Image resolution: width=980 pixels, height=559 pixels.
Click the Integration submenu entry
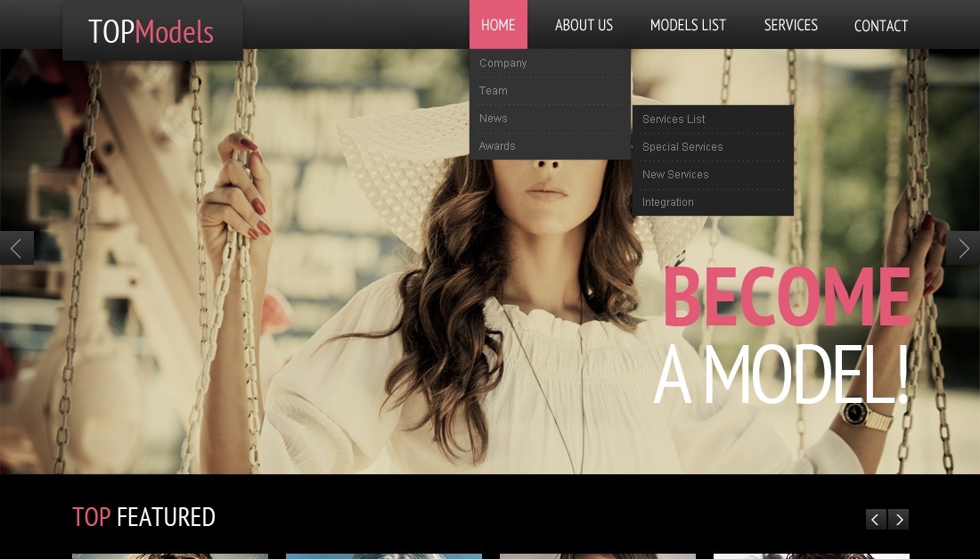coord(668,202)
